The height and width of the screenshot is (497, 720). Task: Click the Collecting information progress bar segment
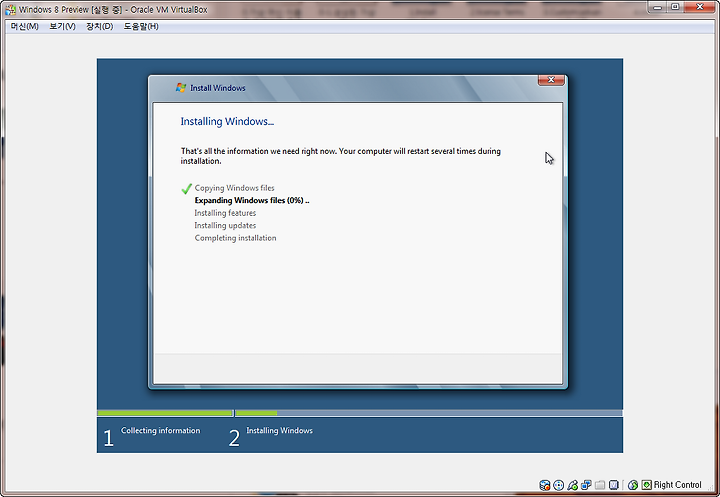(x=165, y=413)
